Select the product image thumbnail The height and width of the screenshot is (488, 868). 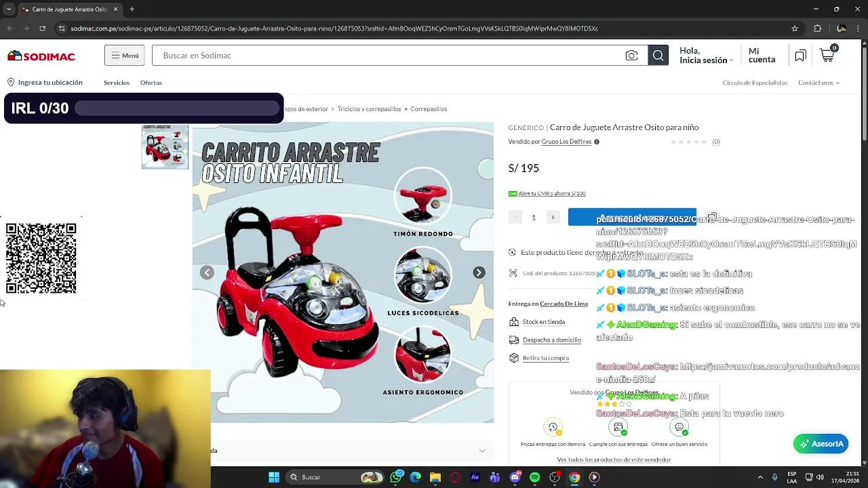point(165,146)
